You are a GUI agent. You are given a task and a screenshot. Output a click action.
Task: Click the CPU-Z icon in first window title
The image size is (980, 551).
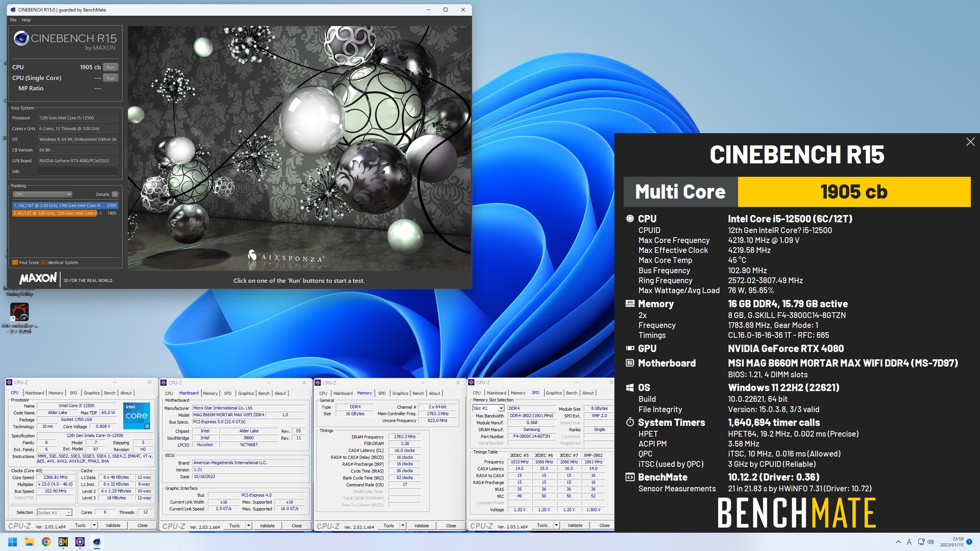click(9, 382)
